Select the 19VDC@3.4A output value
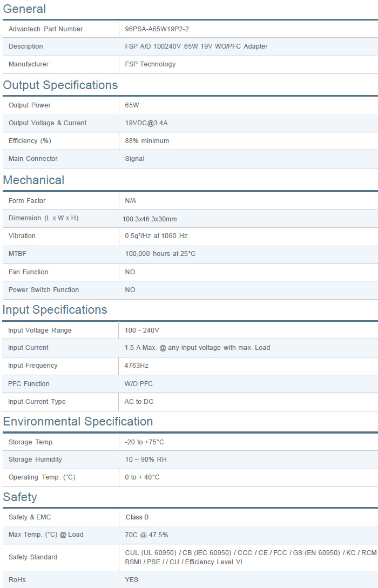This screenshot has height=588, width=378. pyautogui.click(x=146, y=123)
